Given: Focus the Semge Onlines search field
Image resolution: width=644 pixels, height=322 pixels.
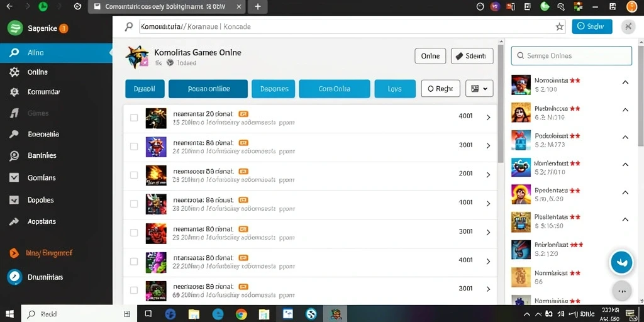Looking at the screenshot, I should click(x=571, y=56).
